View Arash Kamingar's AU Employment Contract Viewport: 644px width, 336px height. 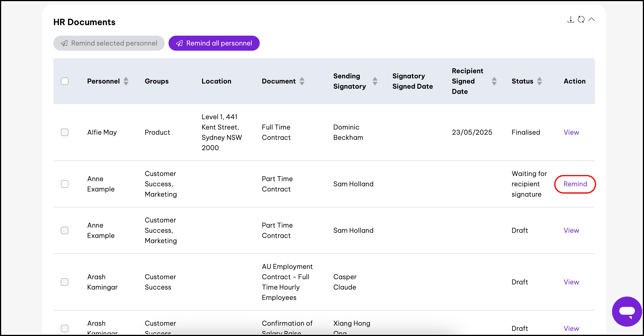571,282
